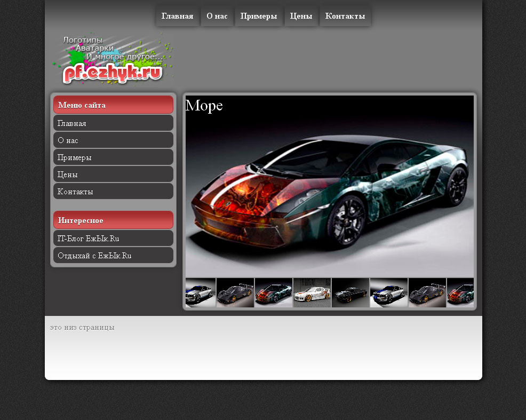Select Примеры in the sidebar site menu
This screenshot has width=526, height=420.
click(x=114, y=157)
